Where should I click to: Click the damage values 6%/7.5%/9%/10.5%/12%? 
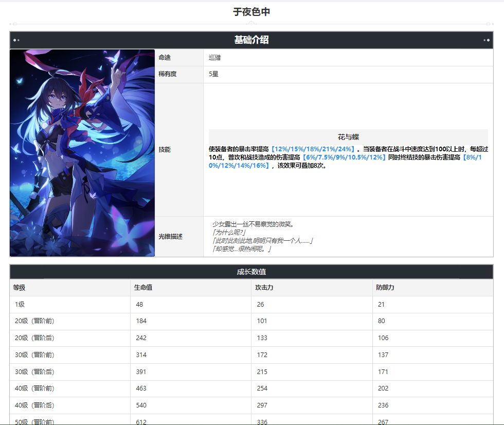click(x=344, y=157)
